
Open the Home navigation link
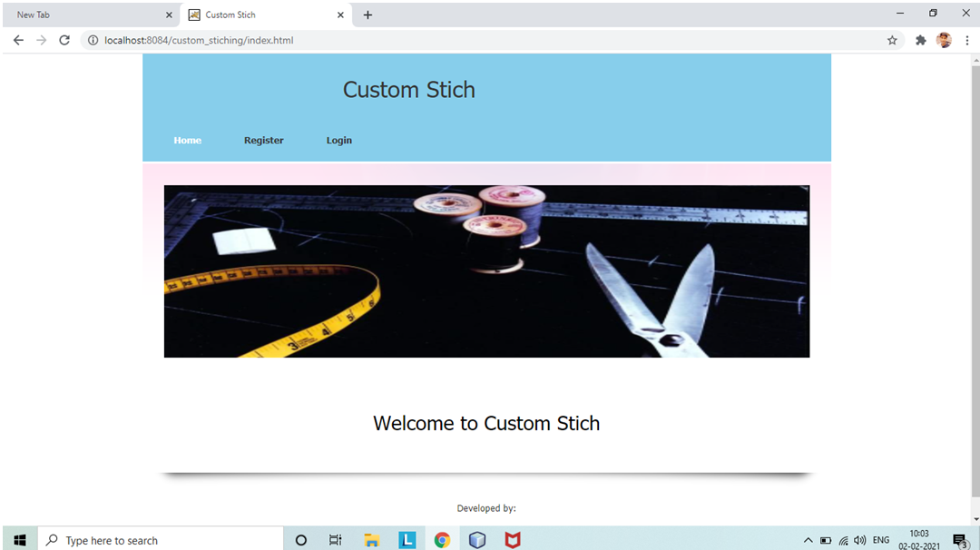tap(188, 140)
